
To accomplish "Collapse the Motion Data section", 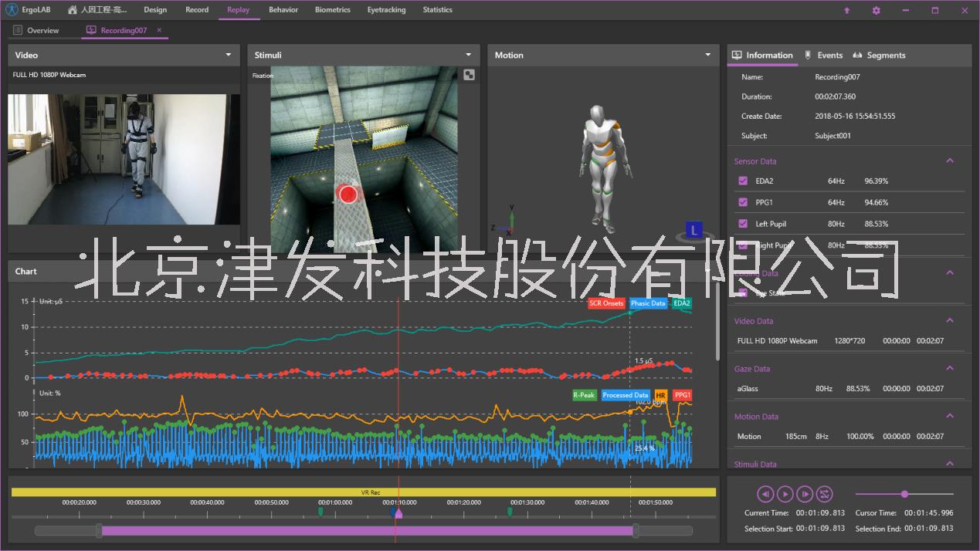I will point(950,417).
